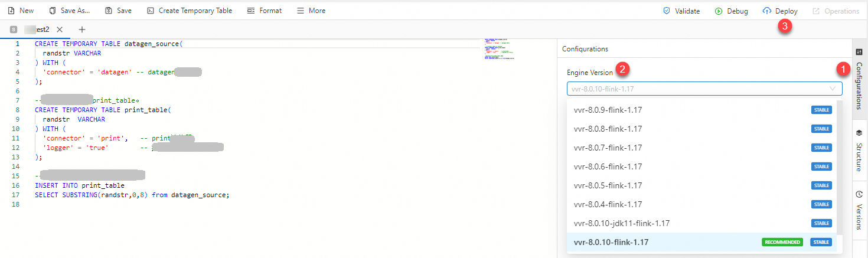Click the New file icon

11,11
